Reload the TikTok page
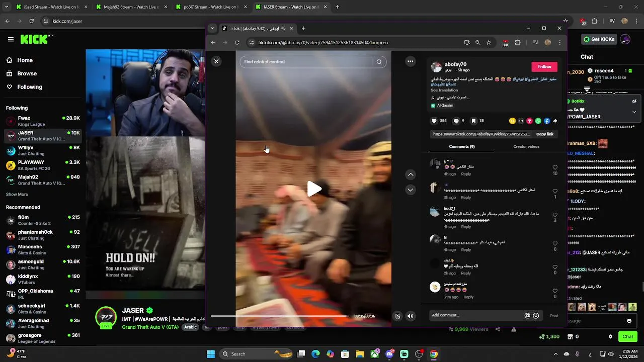Image resolution: width=644 pixels, height=362 pixels. point(237,43)
